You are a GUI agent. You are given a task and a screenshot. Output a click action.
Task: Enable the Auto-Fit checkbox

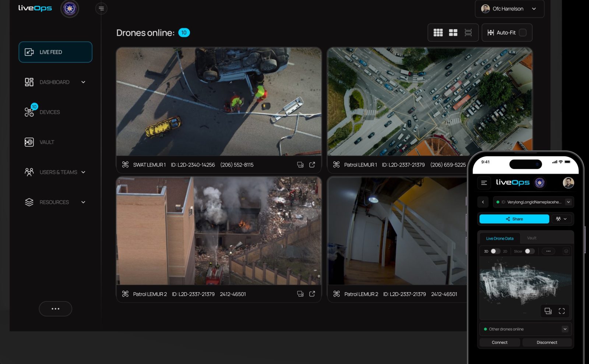(522, 33)
